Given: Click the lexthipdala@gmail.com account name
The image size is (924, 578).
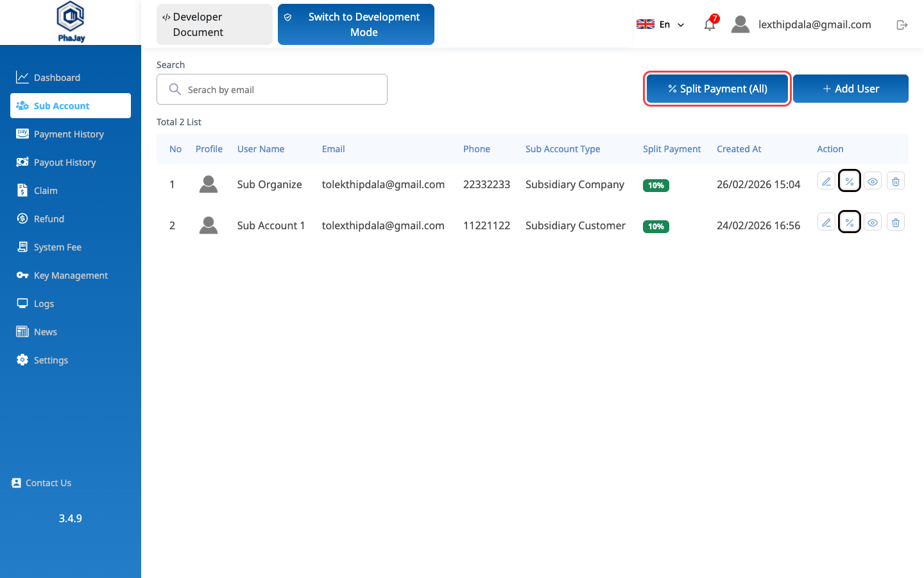Looking at the screenshot, I should pyautogui.click(x=815, y=24).
